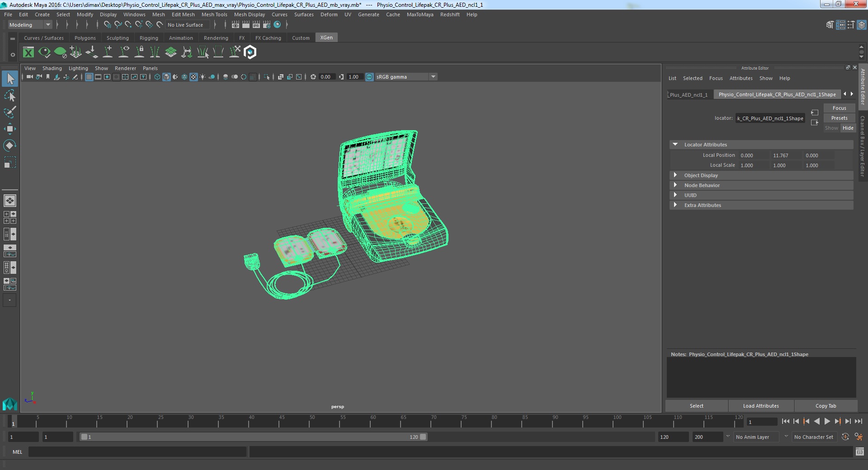The height and width of the screenshot is (470, 868).
Task: Open the Deform menu
Action: click(329, 14)
